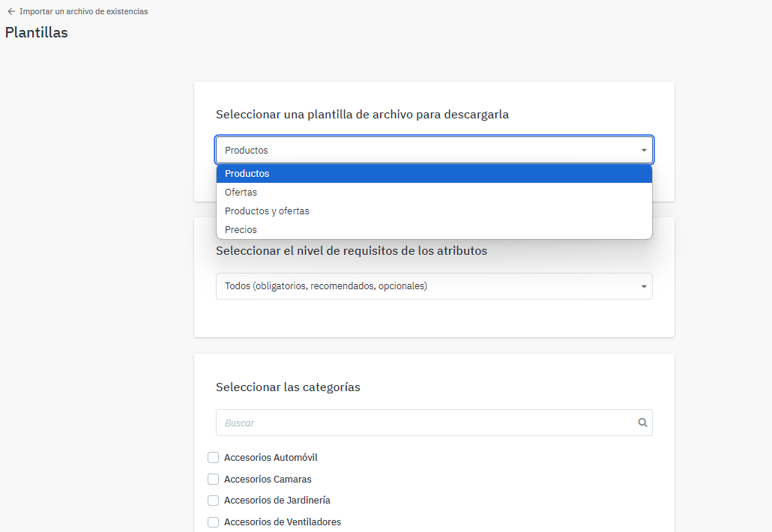Click 'Seleccionar una plantilla de archivo' heading

(x=362, y=114)
